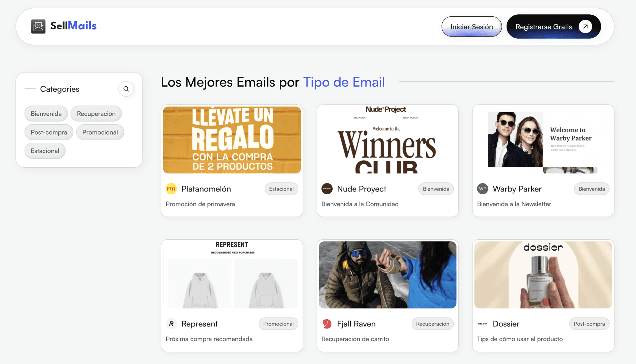Click the Dossier brand logo icon
Image resolution: width=636 pixels, height=364 pixels.
(483, 324)
